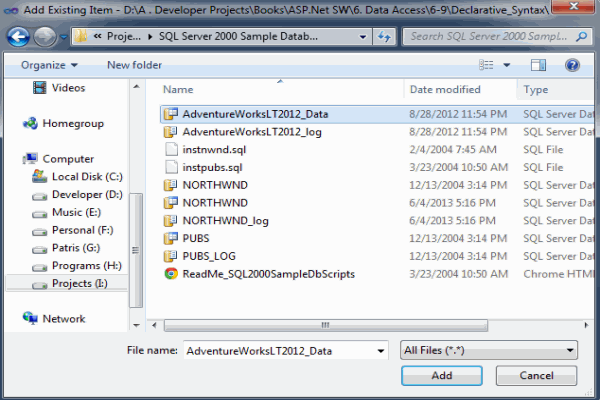Image resolution: width=600 pixels, height=400 pixels.
Task: Sort by the Name column header
Action: [x=178, y=90]
